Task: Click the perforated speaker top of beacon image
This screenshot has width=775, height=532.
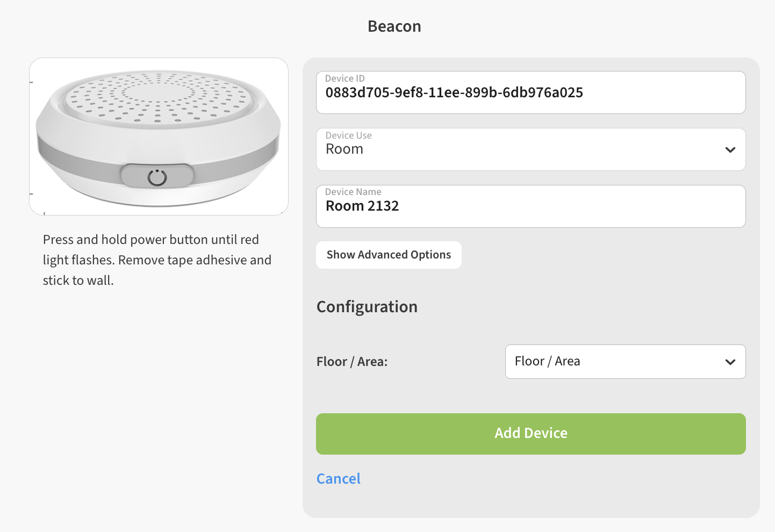Action: [157, 96]
